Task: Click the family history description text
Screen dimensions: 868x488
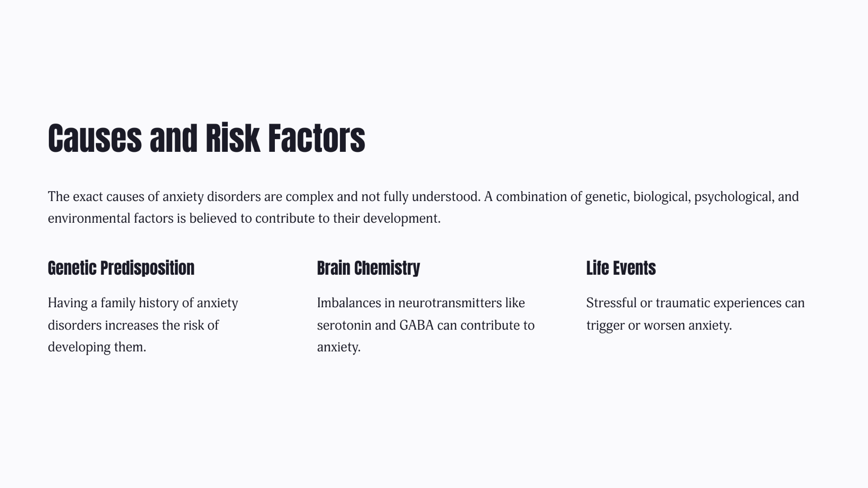Action: pyautogui.click(x=143, y=325)
